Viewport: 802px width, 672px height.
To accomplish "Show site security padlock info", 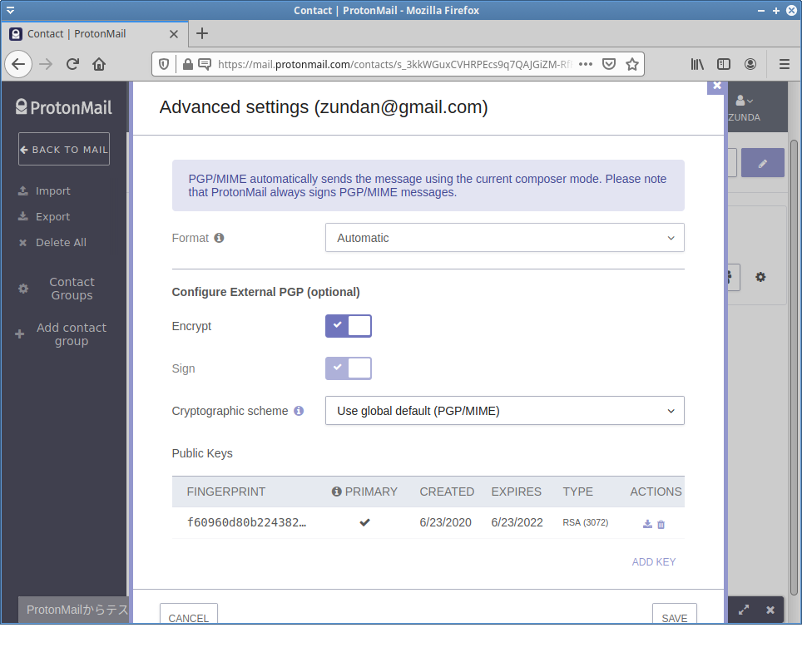I will tap(188, 64).
